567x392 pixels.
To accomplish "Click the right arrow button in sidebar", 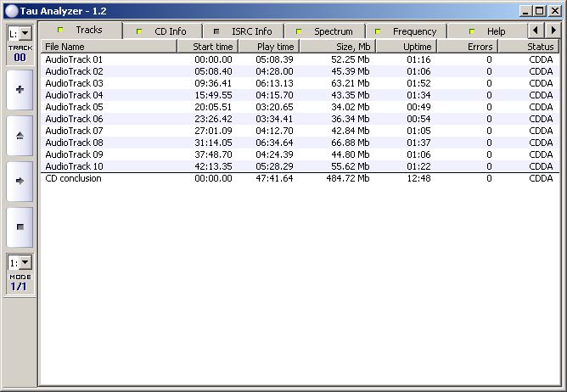I will click(20, 181).
